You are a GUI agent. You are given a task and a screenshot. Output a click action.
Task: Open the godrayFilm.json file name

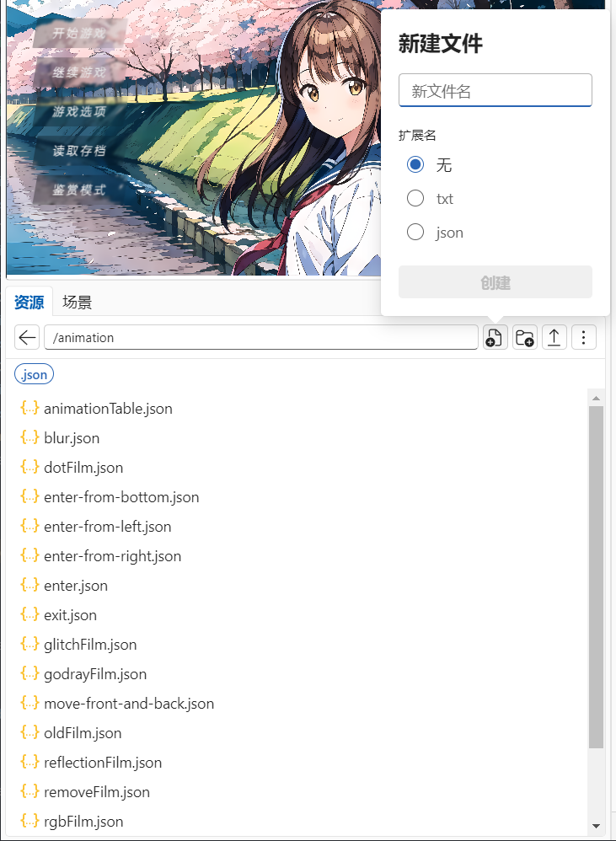(x=95, y=674)
